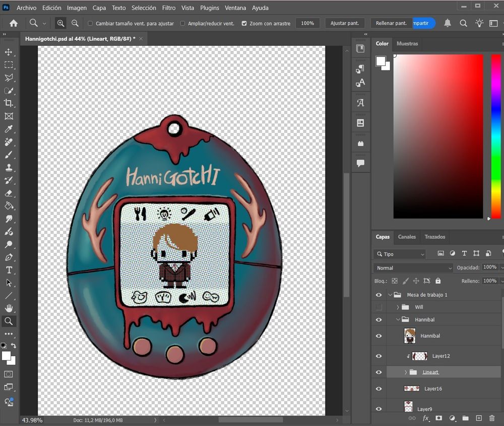
Task: Enable Ampliar/reducir vent. checkbox
Action: pos(182,24)
